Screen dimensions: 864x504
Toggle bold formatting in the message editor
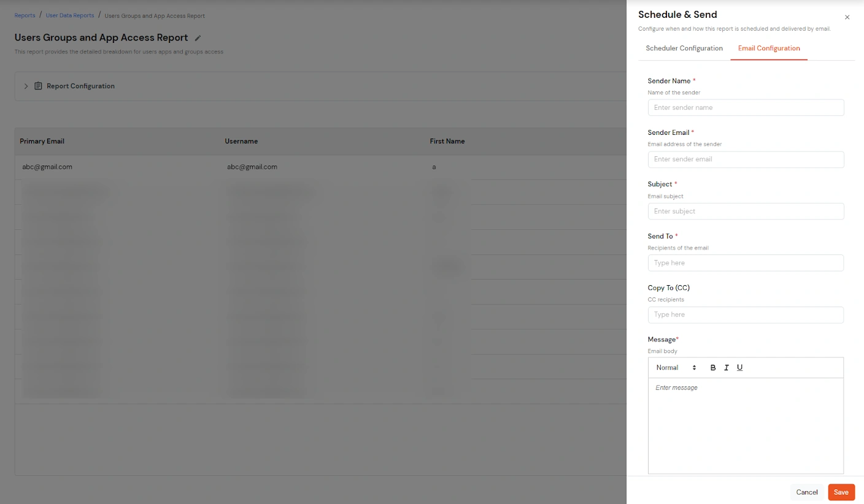coord(712,367)
